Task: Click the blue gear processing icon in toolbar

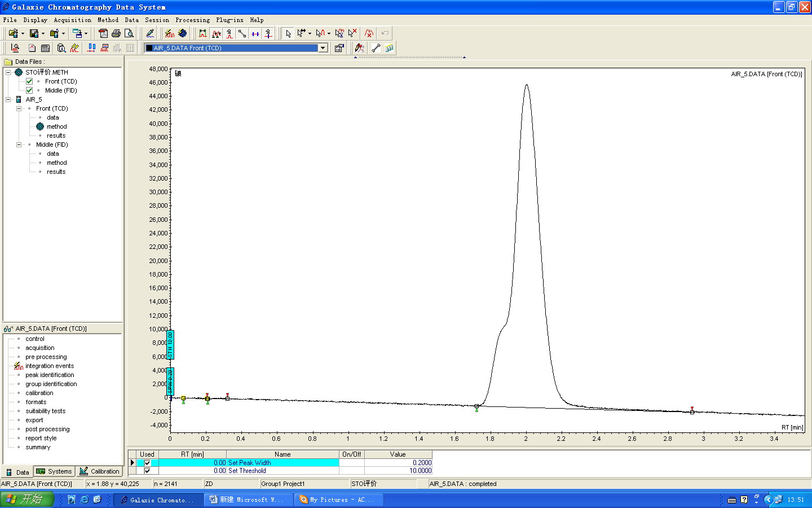Action: [182, 33]
